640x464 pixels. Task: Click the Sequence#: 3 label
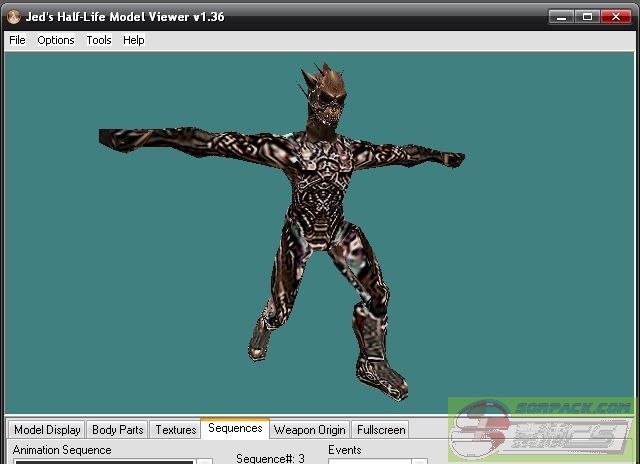coord(270,458)
